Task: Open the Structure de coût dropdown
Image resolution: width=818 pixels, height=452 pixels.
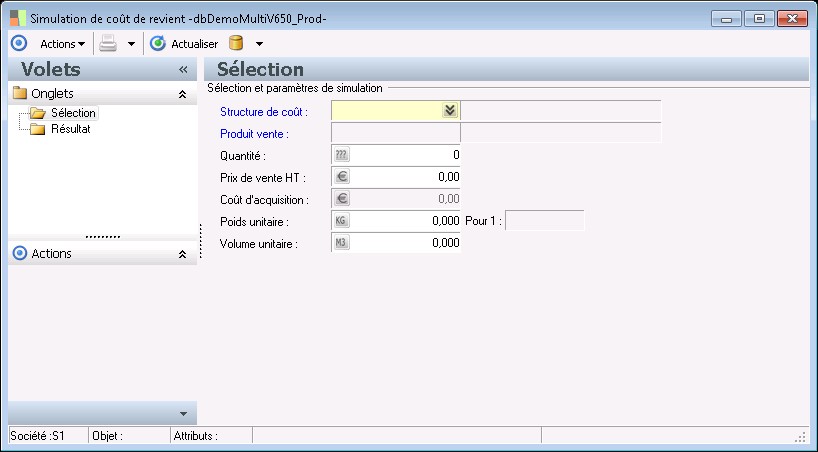Action: tap(450, 110)
